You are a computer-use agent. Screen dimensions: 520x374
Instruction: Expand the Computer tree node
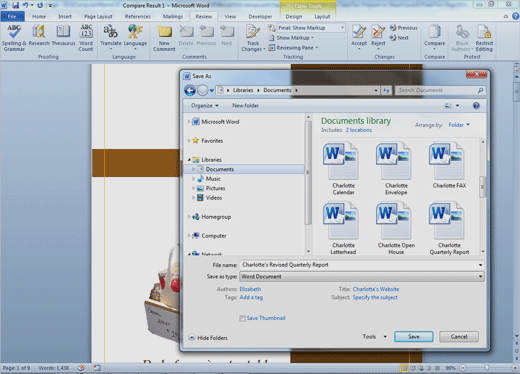click(x=189, y=236)
